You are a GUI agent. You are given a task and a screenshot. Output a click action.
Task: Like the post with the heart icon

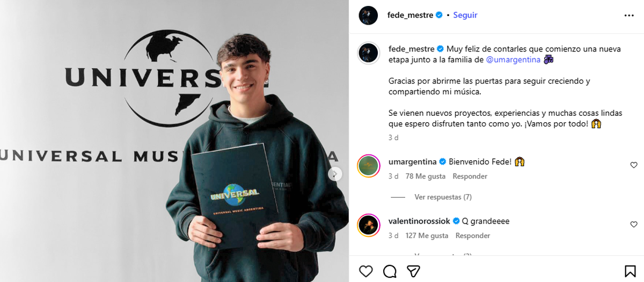(x=366, y=271)
